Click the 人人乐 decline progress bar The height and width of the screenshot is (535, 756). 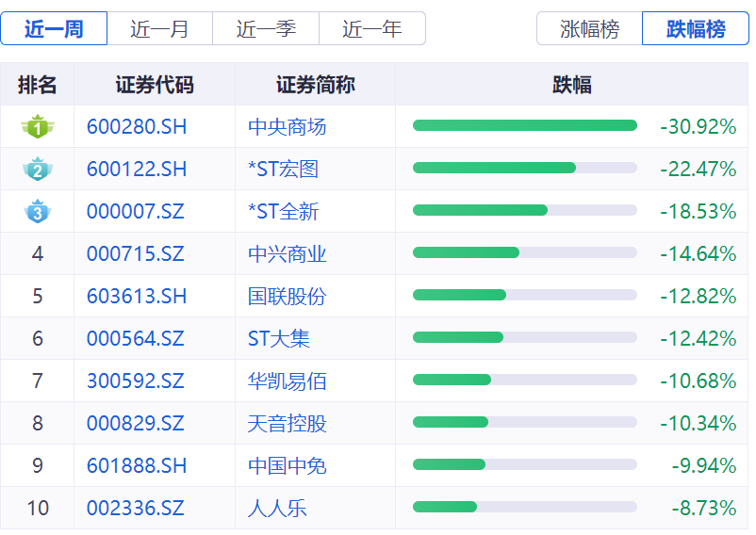[525, 507]
